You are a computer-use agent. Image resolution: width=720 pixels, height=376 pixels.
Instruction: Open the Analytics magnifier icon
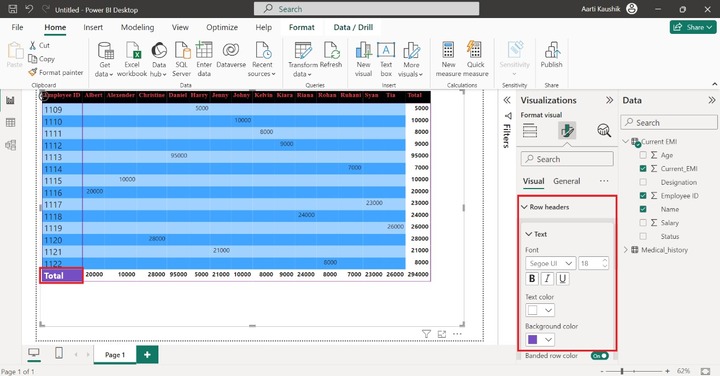tap(604, 130)
